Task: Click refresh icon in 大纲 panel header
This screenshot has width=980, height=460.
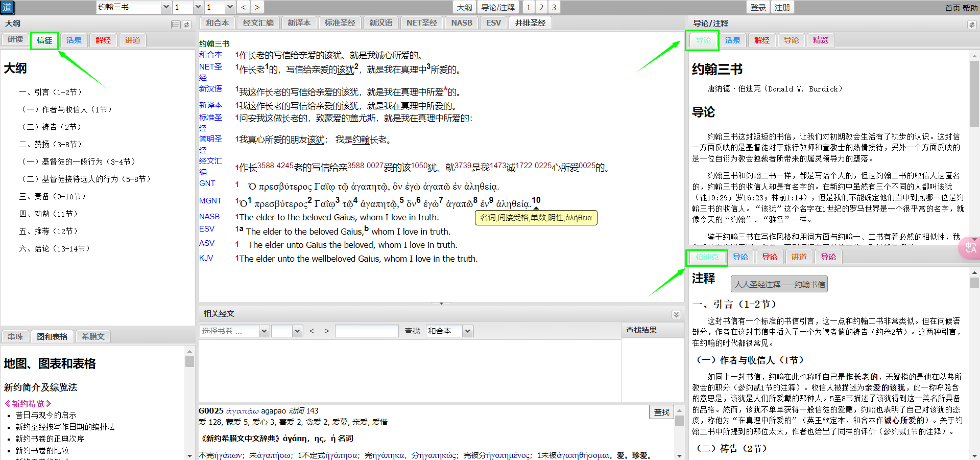Action: pos(187,24)
